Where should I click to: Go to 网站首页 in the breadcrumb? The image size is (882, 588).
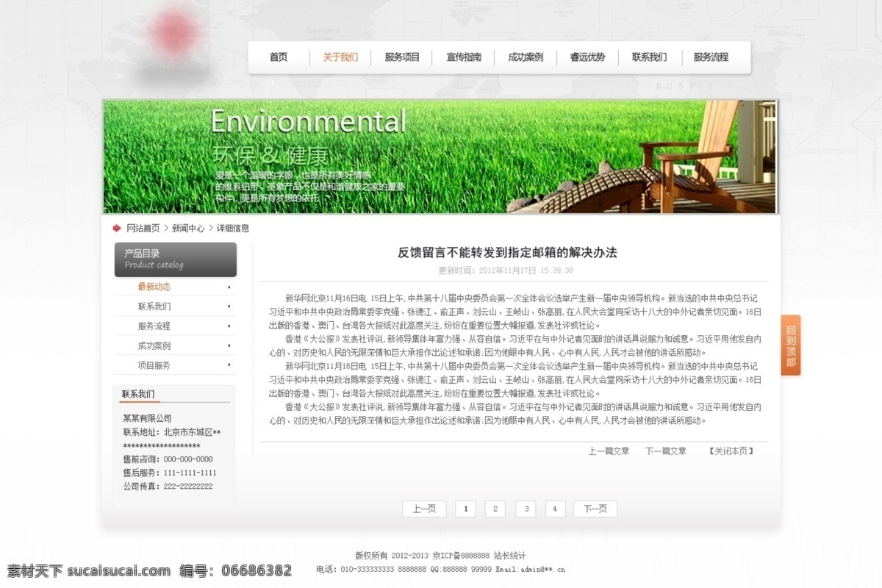click(x=143, y=229)
